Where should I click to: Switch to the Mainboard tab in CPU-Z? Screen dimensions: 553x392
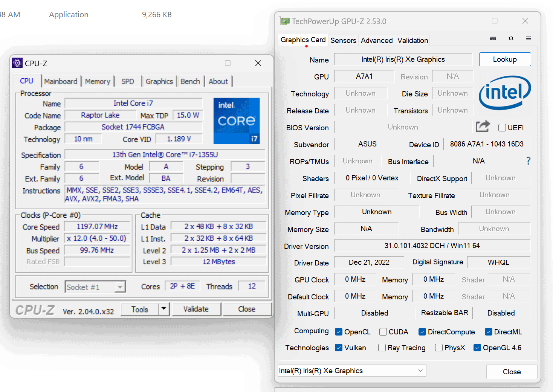[61, 81]
